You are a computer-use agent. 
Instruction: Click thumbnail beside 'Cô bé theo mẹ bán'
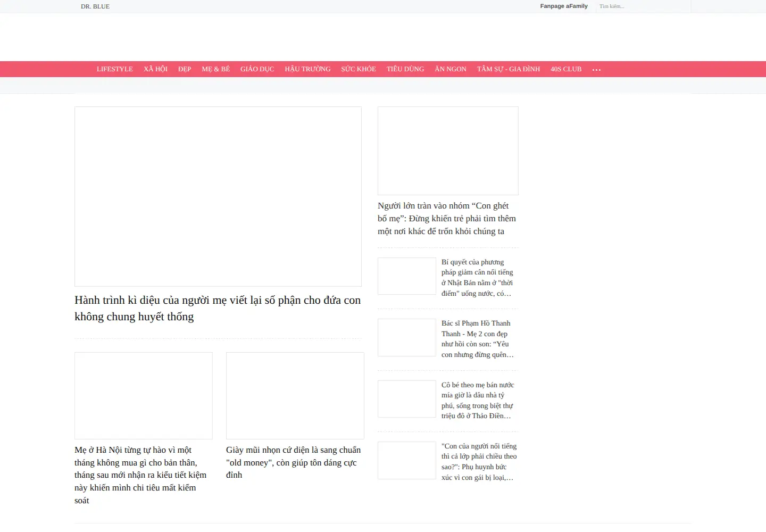pyautogui.click(x=407, y=399)
